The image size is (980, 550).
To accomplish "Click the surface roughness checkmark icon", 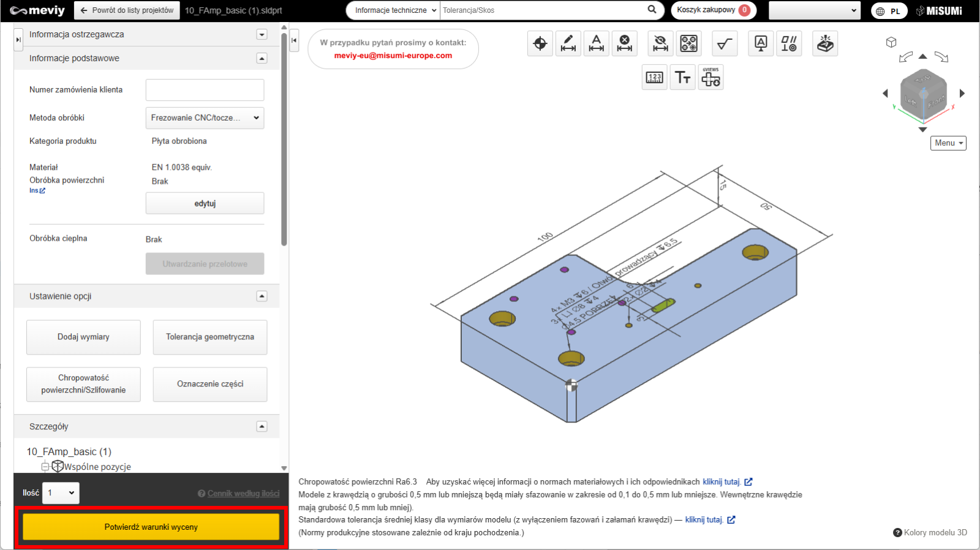I will tap(725, 43).
